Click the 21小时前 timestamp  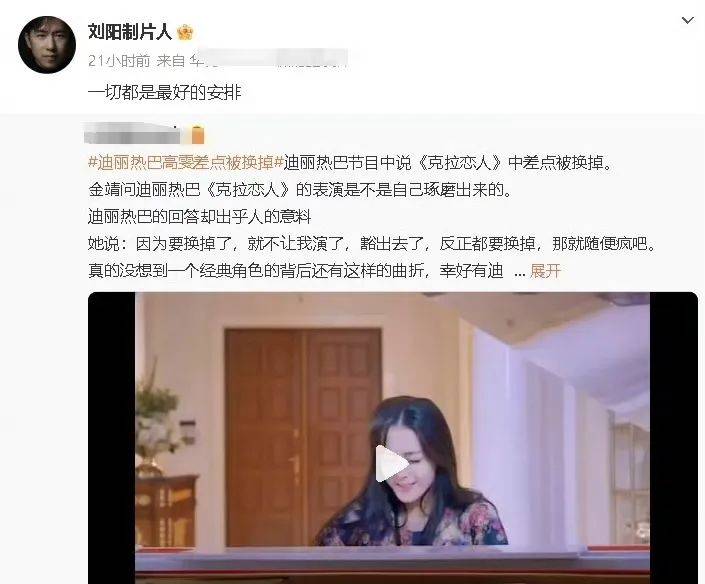119,61
